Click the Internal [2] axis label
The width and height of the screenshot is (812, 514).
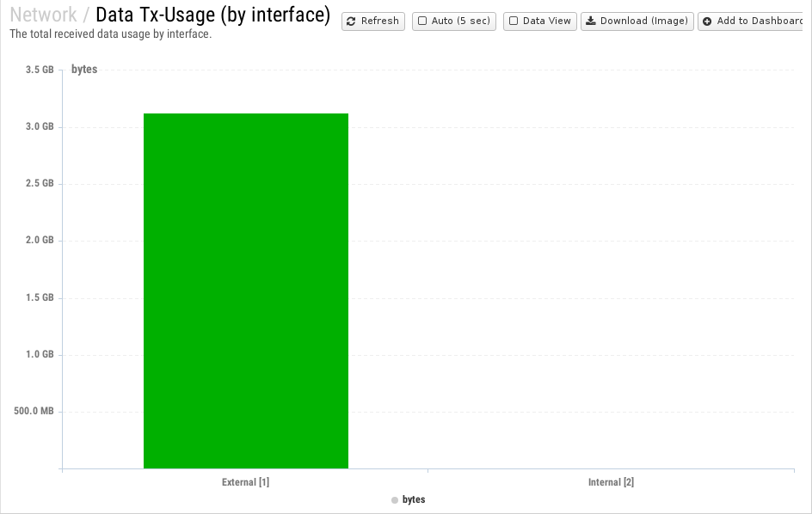(x=611, y=482)
